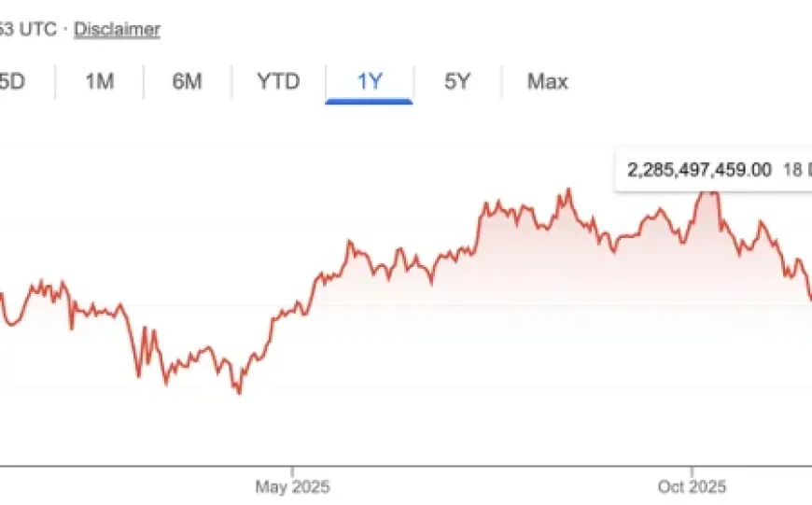
Task: Select the Max time range tab
Action: tap(547, 81)
